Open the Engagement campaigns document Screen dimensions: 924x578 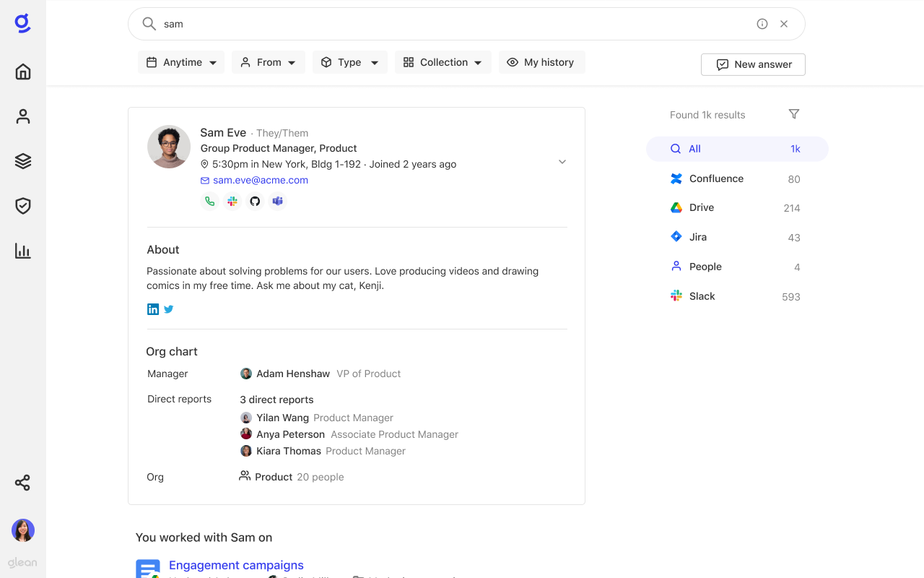coord(236,565)
